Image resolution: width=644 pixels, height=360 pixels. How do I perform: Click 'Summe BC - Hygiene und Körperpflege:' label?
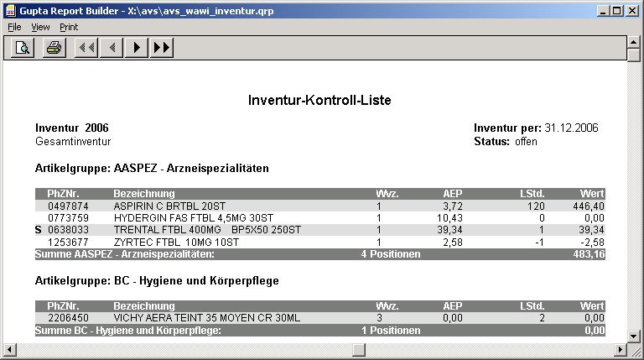[x=128, y=331]
